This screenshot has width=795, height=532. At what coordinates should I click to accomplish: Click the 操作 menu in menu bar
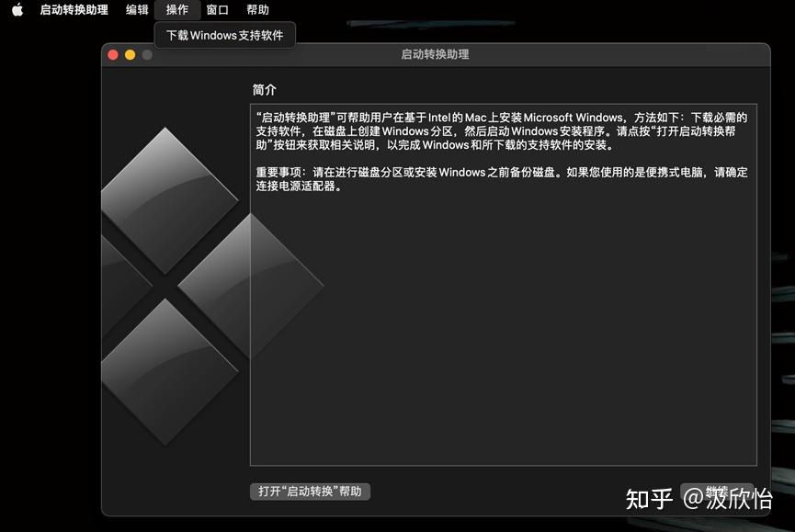[x=177, y=9]
